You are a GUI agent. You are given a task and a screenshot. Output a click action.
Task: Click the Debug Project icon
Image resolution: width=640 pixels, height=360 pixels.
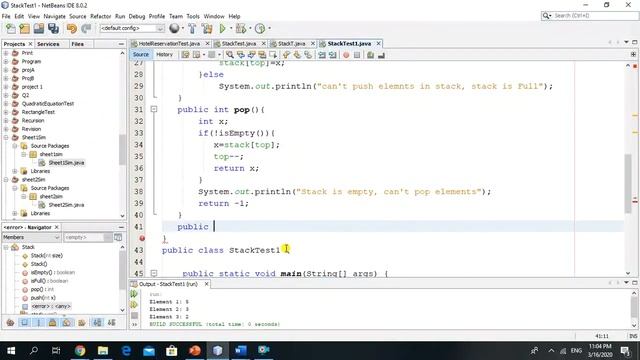[x=241, y=28]
